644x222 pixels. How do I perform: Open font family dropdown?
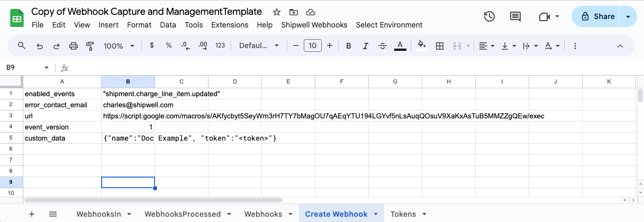pos(259,46)
